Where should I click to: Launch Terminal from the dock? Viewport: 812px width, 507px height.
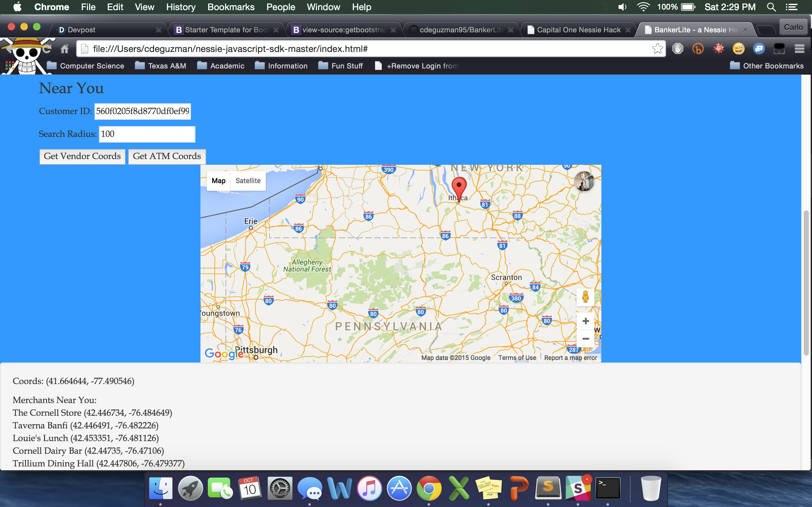click(607, 488)
